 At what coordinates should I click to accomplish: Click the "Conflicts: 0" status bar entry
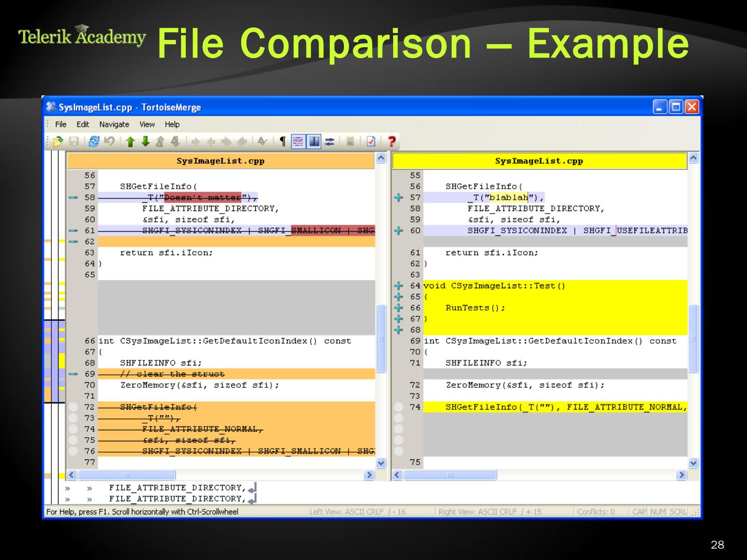pos(596,512)
